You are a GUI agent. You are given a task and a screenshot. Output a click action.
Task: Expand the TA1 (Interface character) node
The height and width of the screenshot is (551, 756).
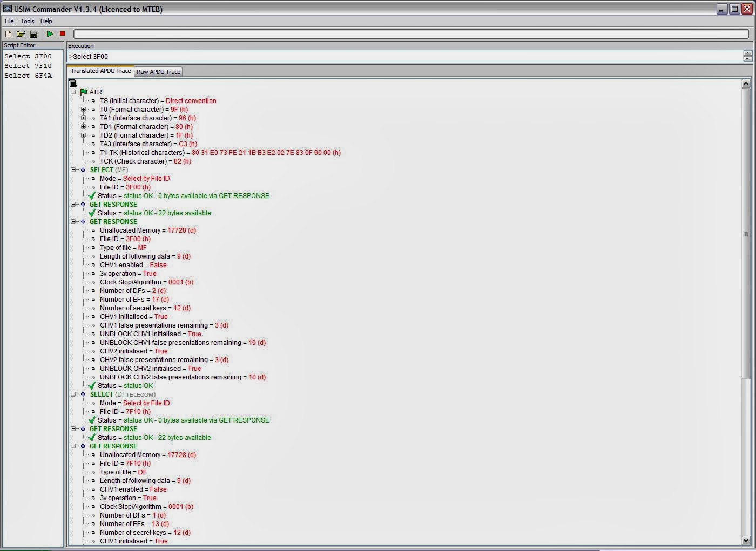tap(84, 118)
